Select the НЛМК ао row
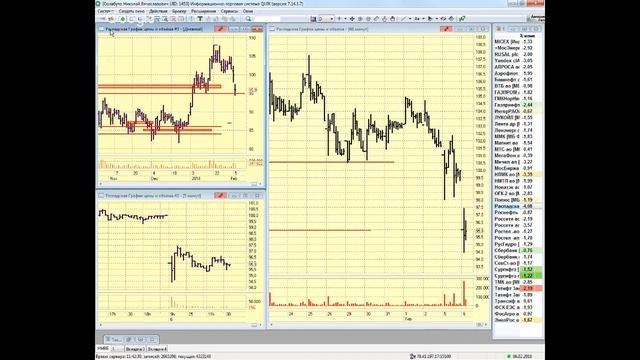 518,174
